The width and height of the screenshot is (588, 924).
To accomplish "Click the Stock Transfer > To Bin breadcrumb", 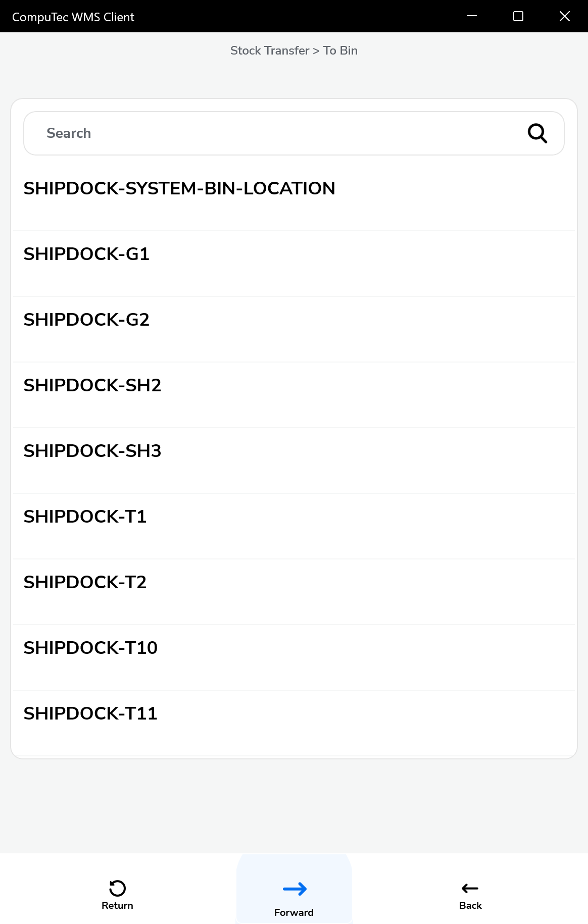I will [x=294, y=50].
